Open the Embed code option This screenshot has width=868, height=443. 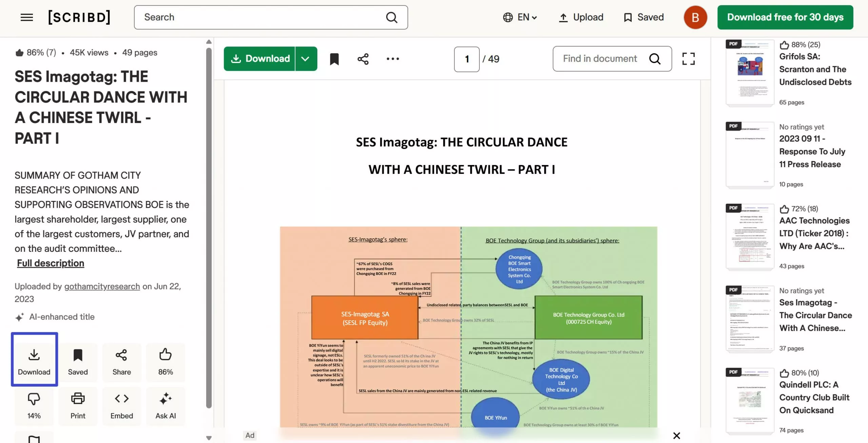(x=121, y=405)
